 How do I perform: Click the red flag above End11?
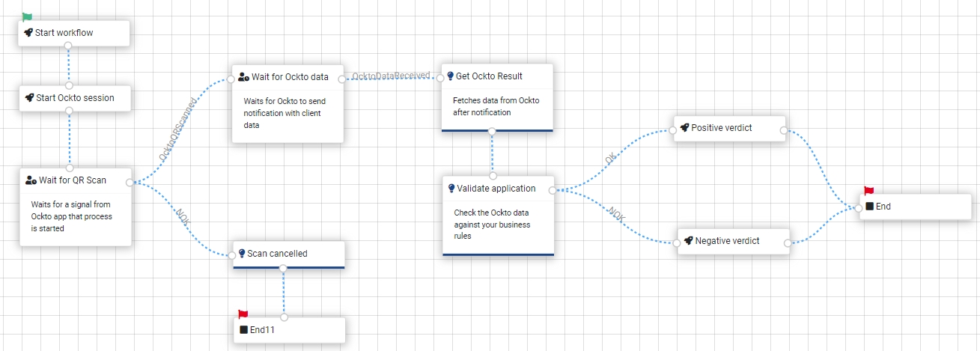(x=243, y=315)
